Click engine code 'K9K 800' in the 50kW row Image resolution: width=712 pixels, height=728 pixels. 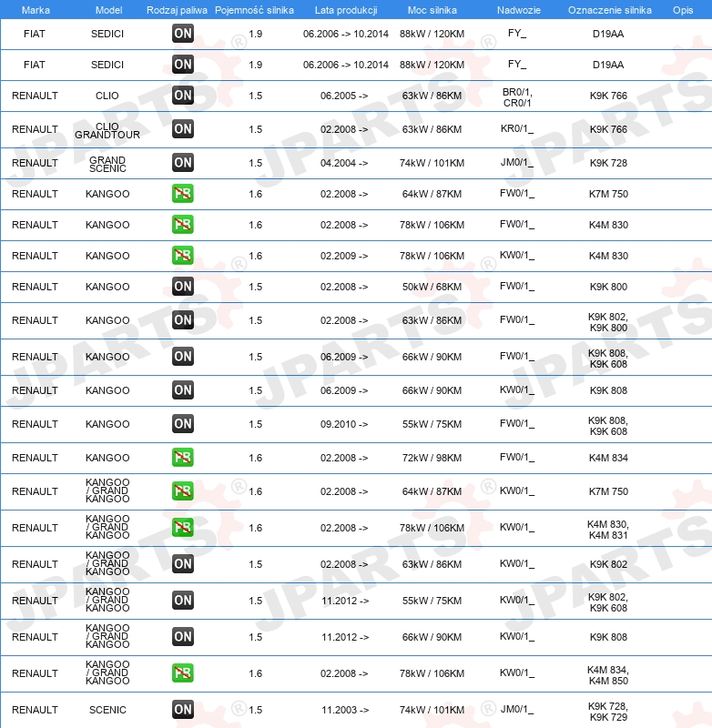point(608,287)
